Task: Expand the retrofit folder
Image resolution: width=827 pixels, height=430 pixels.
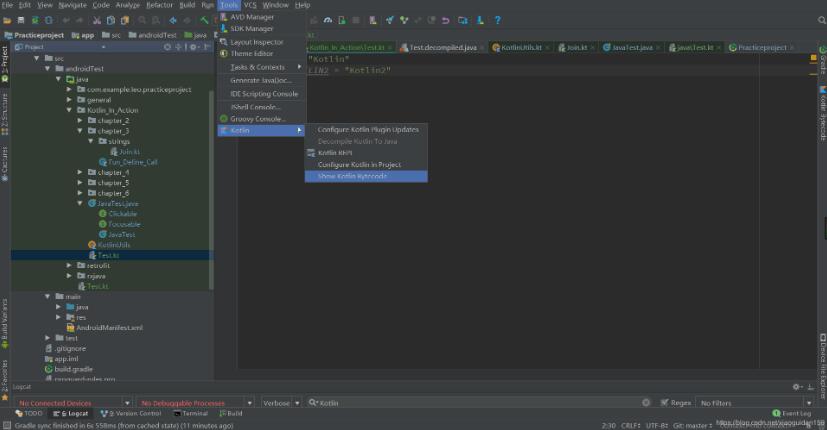Action: pyautogui.click(x=69, y=265)
